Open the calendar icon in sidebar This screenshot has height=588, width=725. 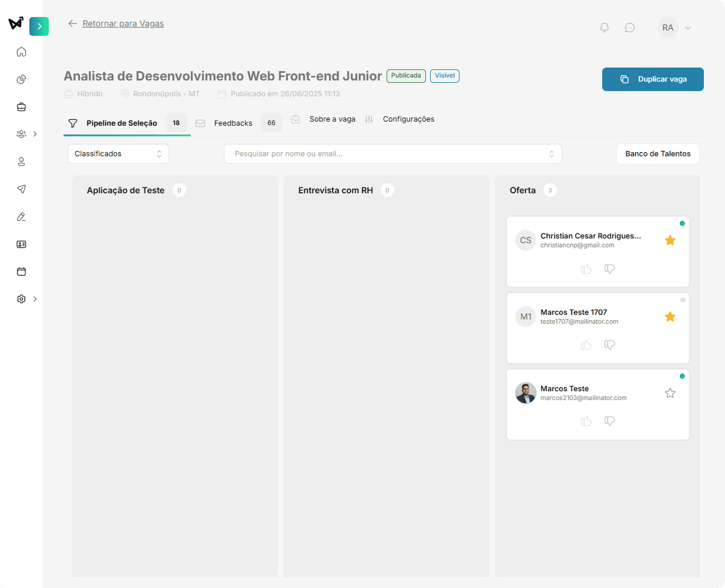coord(22,271)
